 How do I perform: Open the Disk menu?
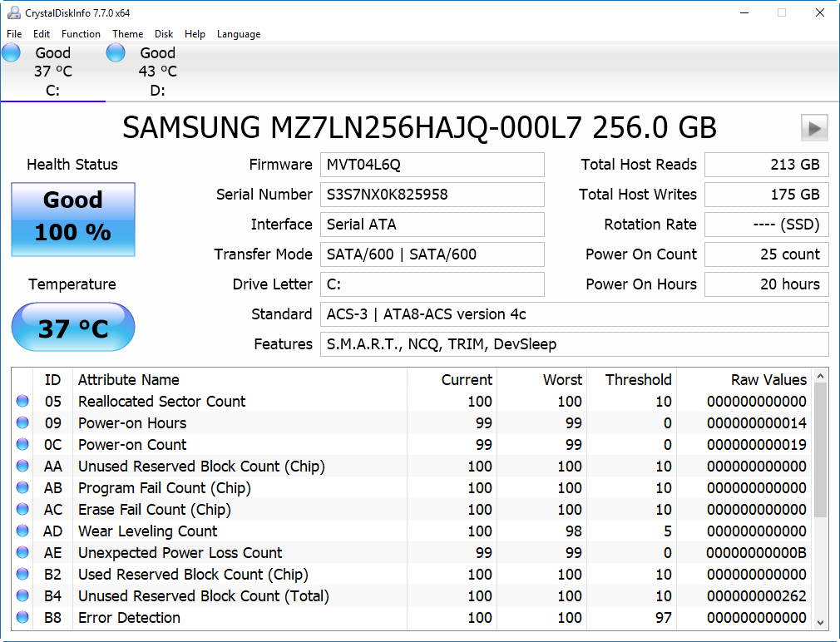164,34
